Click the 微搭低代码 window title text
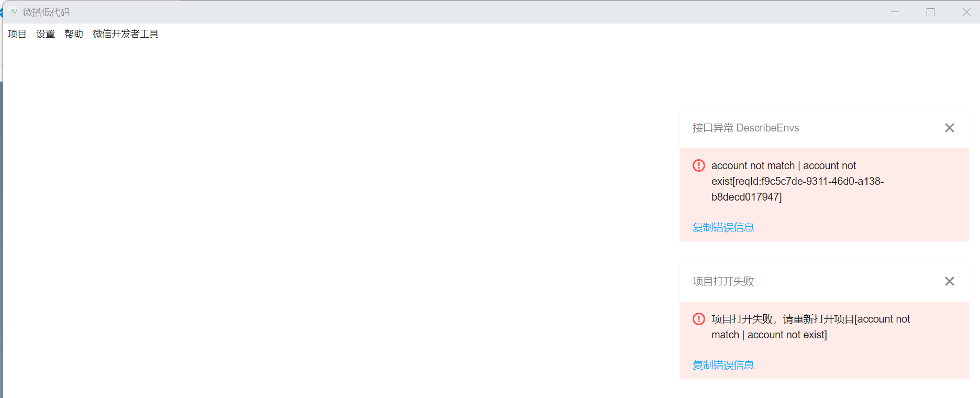Screen dimensions: 980x398 (46, 12)
